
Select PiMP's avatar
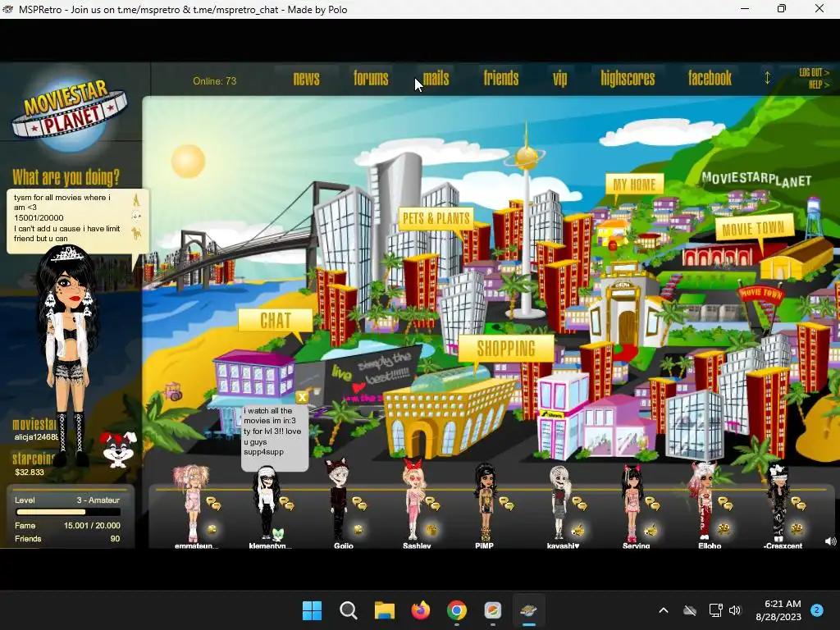point(486,504)
